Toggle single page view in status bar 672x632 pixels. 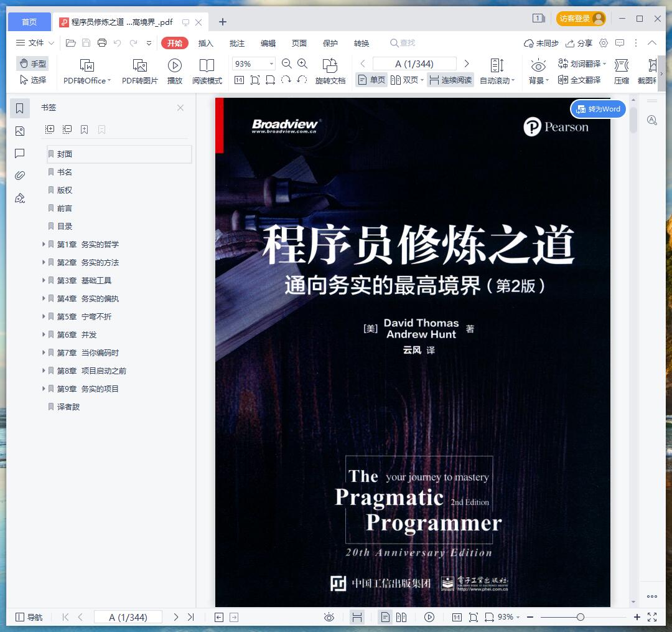click(x=385, y=617)
